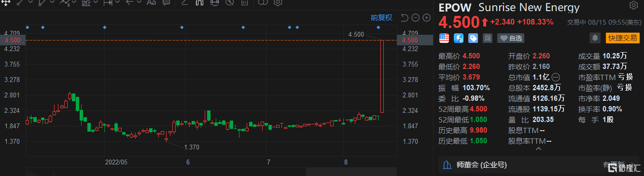Screen dimensions: 644x176
Task: Click the orange 快捷交易 button
Action: pos(622,38)
